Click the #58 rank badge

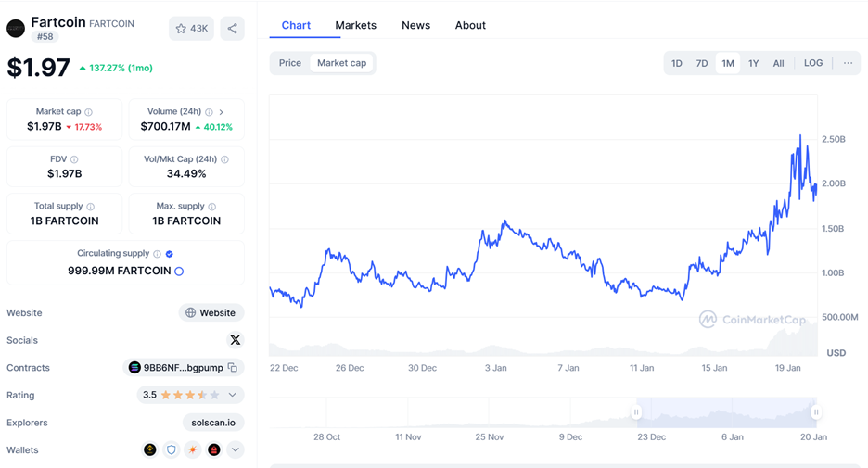pos(45,37)
